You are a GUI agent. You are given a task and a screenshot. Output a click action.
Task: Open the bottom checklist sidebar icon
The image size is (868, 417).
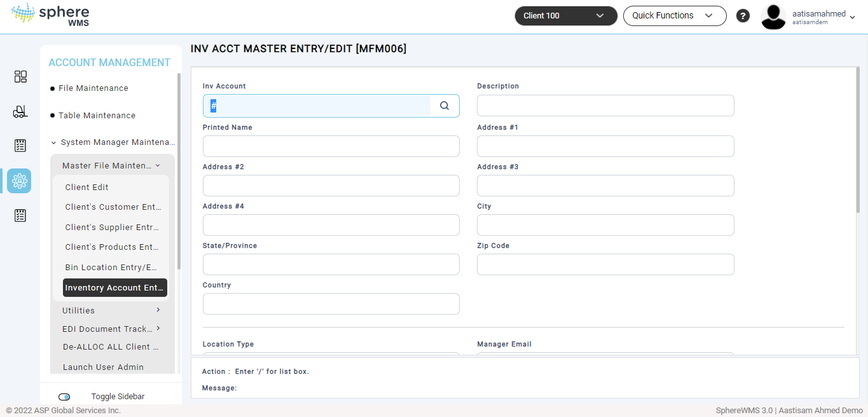click(x=20, y=215)
